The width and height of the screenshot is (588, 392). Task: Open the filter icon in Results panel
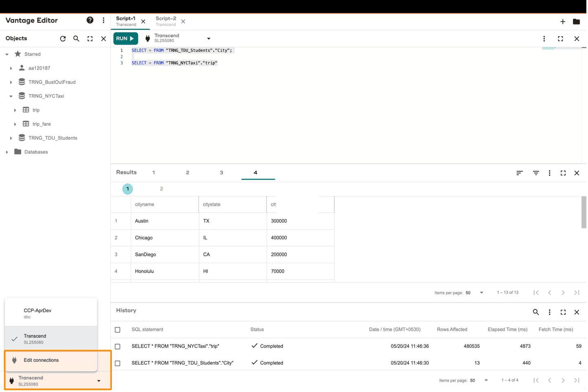tap(536, 173)
